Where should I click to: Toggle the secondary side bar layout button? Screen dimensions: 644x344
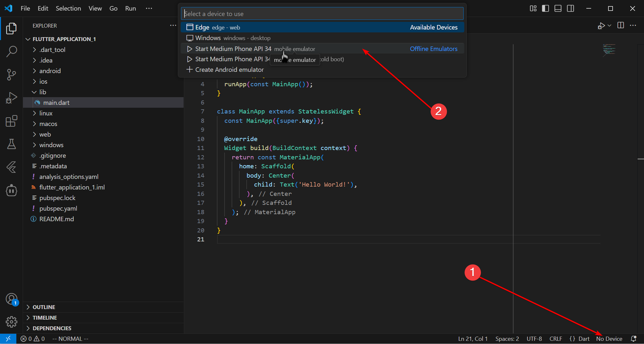570,8
